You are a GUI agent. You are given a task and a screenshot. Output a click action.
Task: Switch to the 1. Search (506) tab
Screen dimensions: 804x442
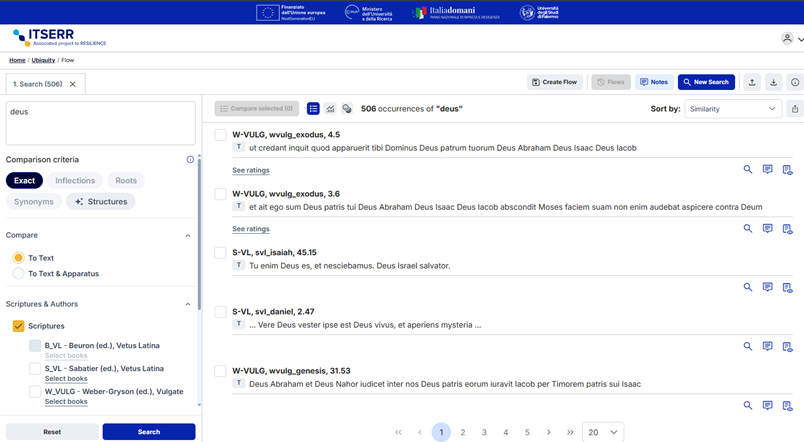(36, 84)
